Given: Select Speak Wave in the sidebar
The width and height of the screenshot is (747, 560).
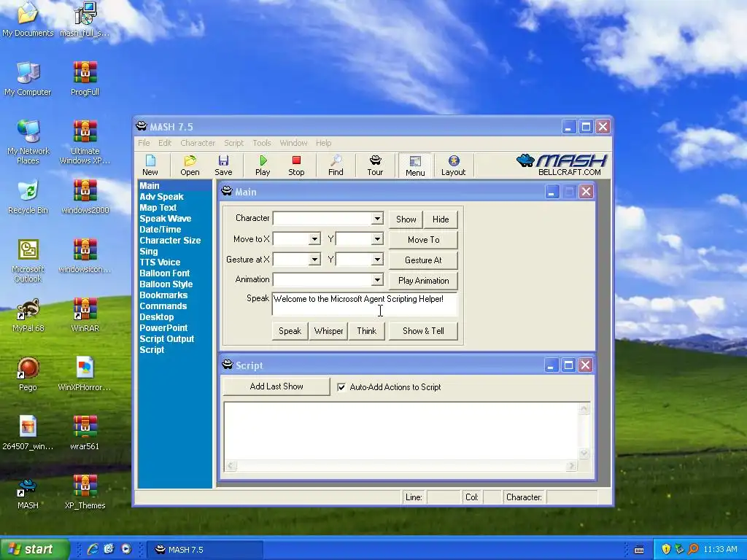Looking at the screenshot, I should coord(166,219).
